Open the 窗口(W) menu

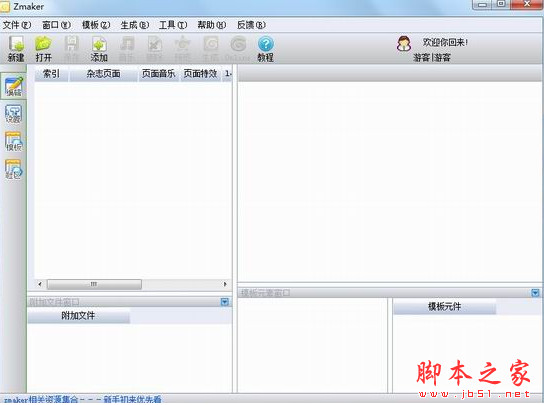tap(56, 25)
